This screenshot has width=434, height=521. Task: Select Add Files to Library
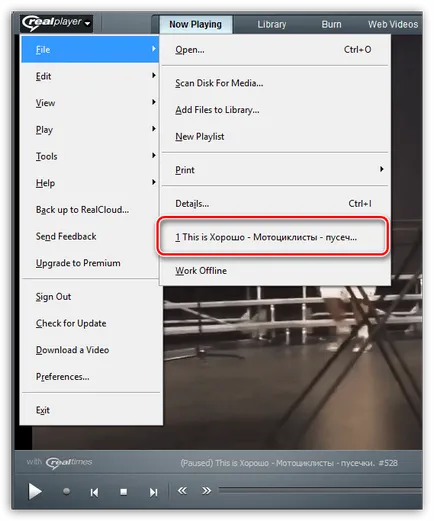(275, 110)
